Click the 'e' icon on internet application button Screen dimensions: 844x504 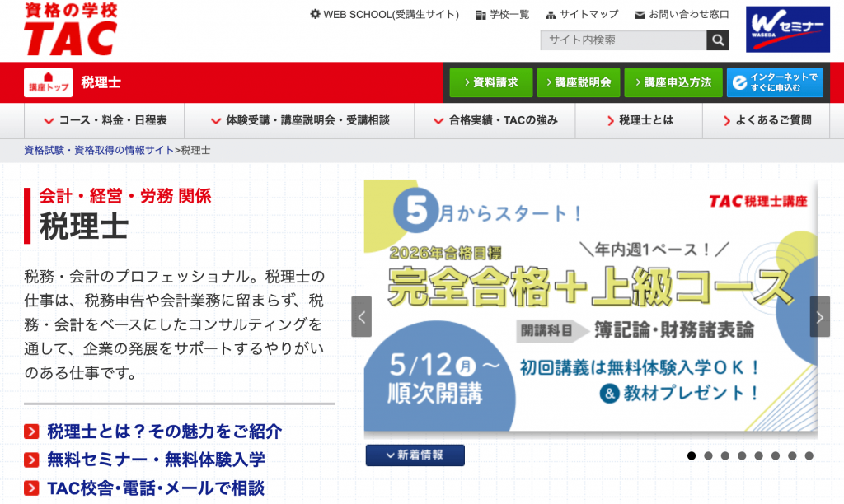point(740,82)
